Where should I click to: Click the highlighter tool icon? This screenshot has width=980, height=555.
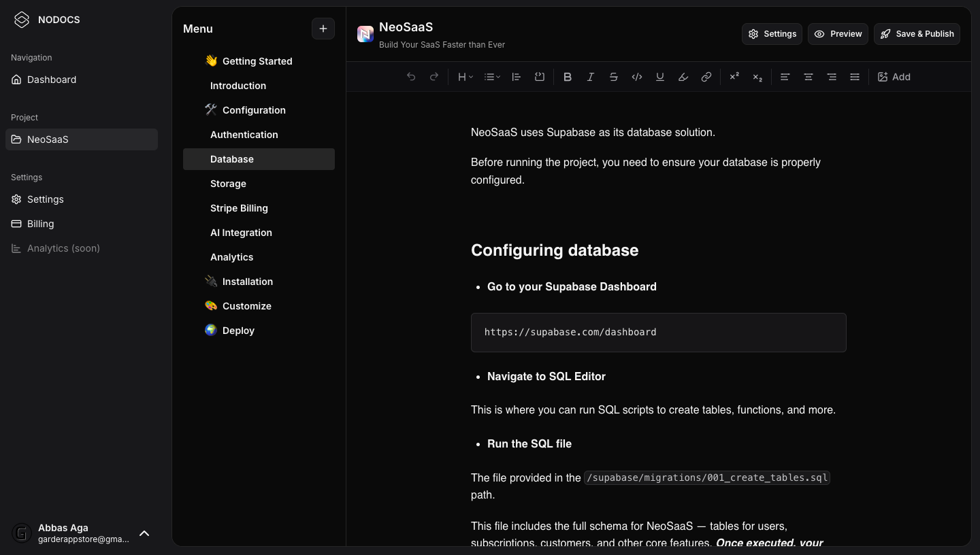683,77
